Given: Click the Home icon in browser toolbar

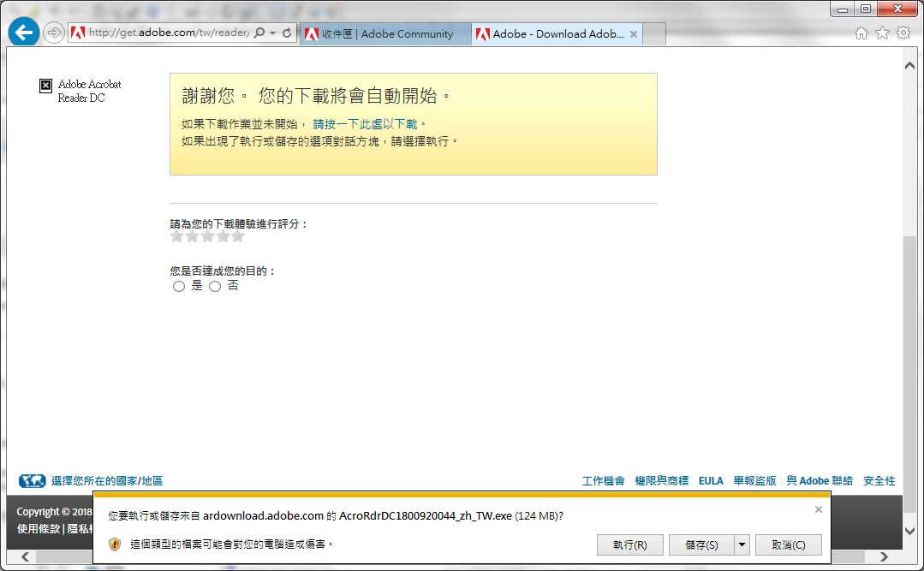Looking at the screenshot, I should click(x=861, y=33).
